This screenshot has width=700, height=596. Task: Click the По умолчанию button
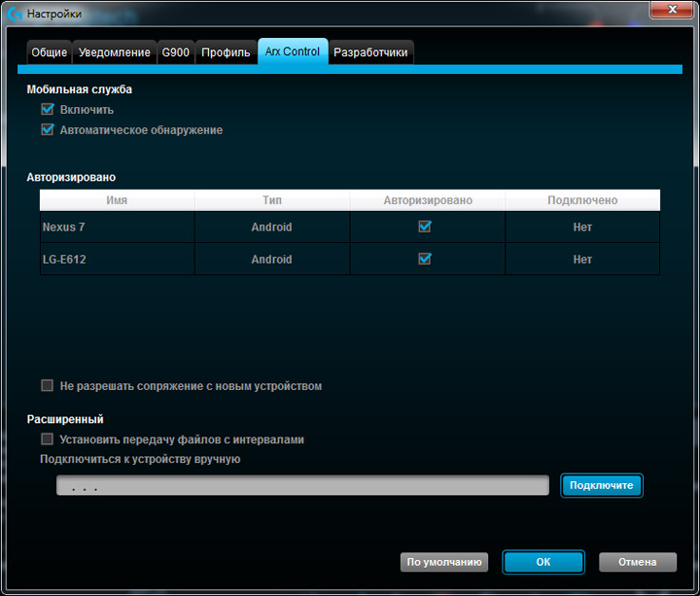click(444, 562)
